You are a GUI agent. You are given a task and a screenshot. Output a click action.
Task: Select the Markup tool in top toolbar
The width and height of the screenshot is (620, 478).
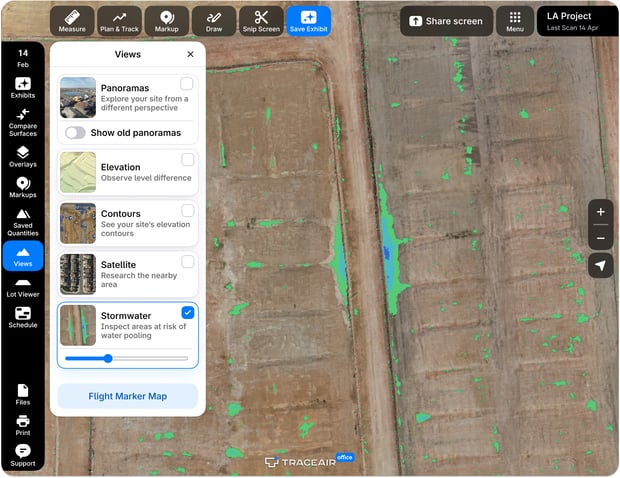click(x=166, y=21)
